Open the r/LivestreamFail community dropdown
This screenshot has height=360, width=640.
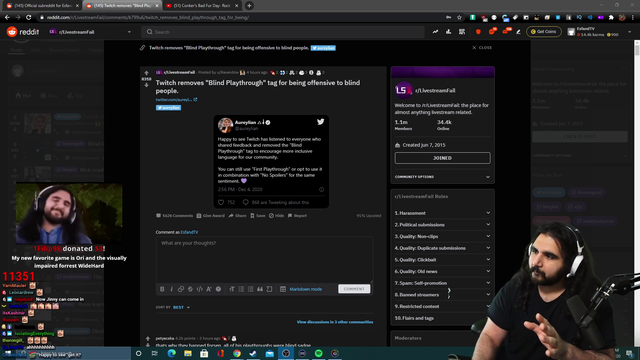click(x=90, y=32)
